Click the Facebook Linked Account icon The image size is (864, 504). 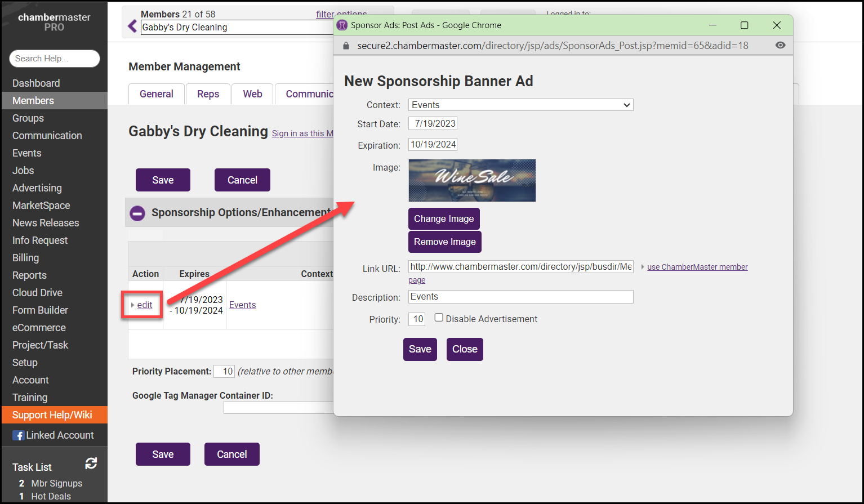coord(19,435)
